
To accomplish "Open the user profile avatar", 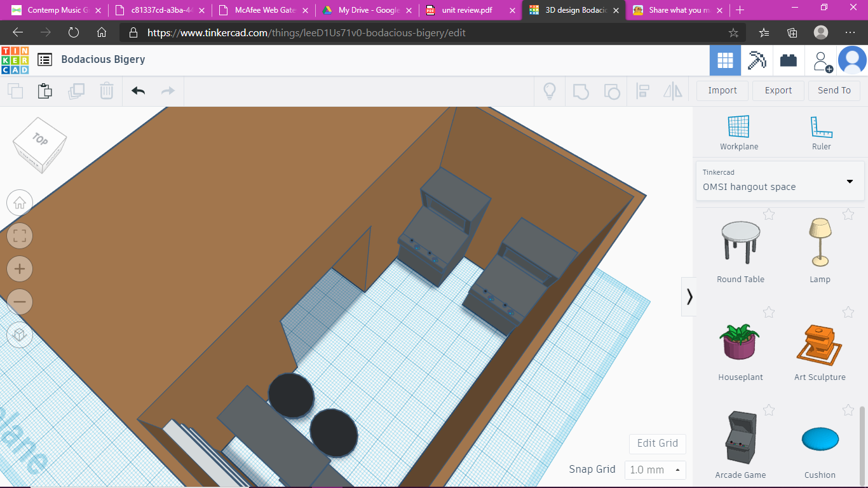I will click(852, 60).
